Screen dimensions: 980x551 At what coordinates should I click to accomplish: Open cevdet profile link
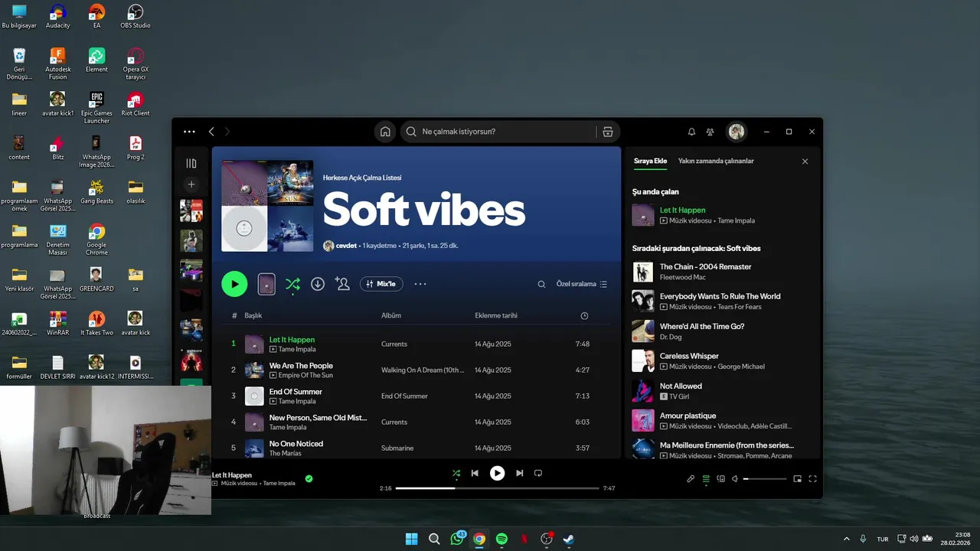click(346, 246)
